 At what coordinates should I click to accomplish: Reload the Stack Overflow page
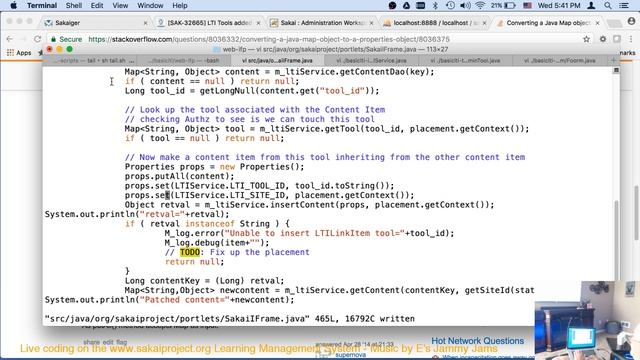[38, 39]
